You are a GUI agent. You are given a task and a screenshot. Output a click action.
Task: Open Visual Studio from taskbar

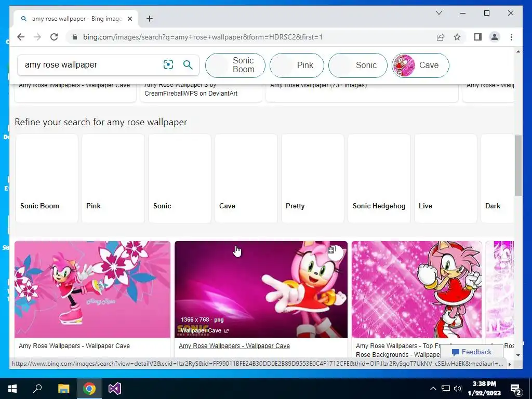[115, 389]
